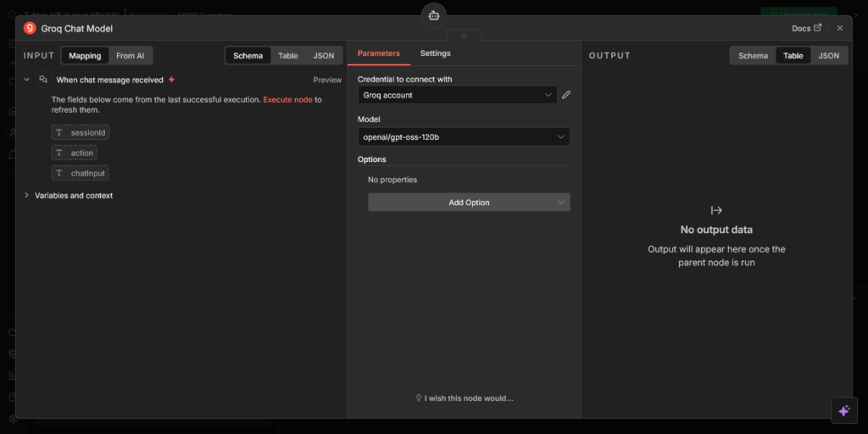Click the robot icon at top center

434,14
